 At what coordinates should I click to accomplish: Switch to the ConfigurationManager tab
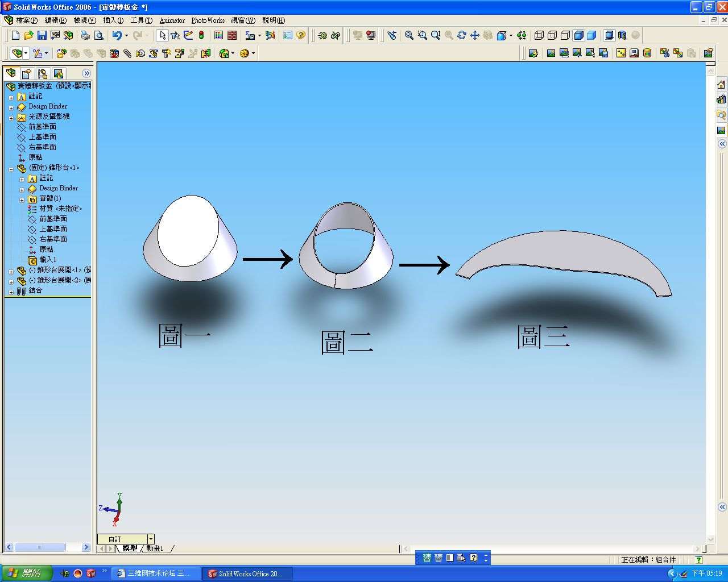(x=43, y=73)
